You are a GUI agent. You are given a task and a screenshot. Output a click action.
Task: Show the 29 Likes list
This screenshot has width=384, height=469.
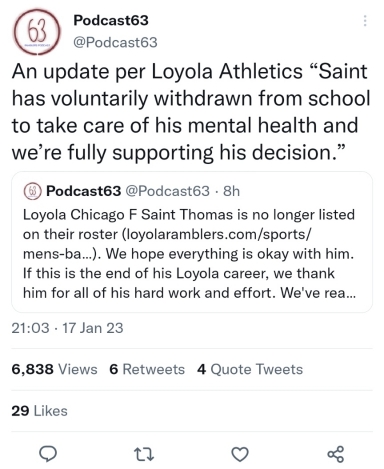point(39,411)
